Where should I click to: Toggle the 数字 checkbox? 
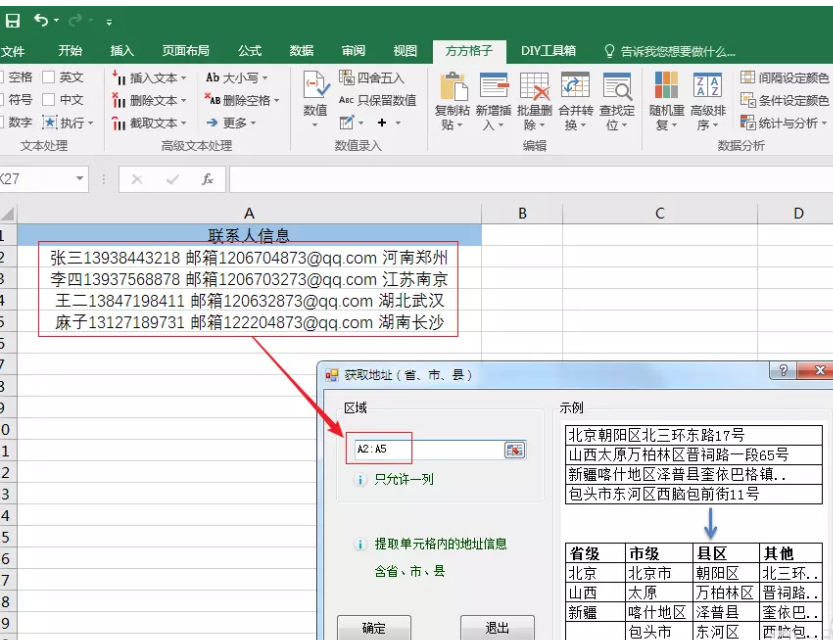2,122
